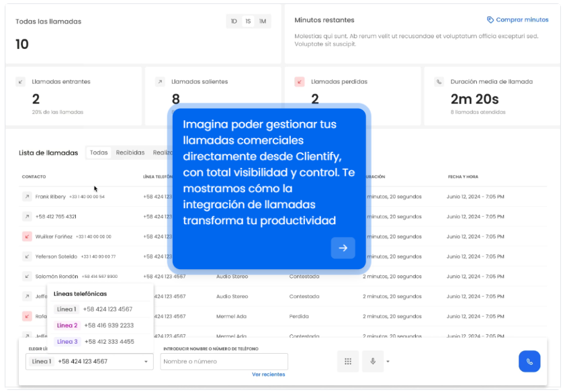Click the FECHA Y HORA column header
The image size is (565, 392).
[x=463, y=177]
